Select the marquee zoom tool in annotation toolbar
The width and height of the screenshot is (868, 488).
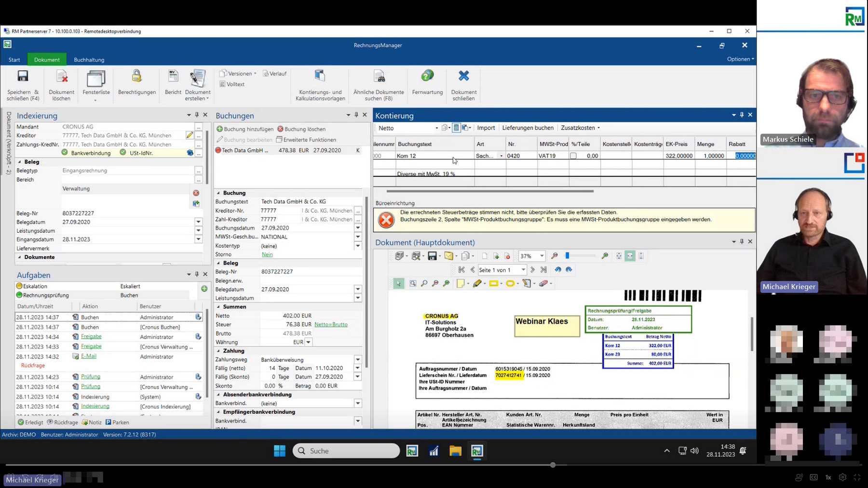click(x=413, y=283)
